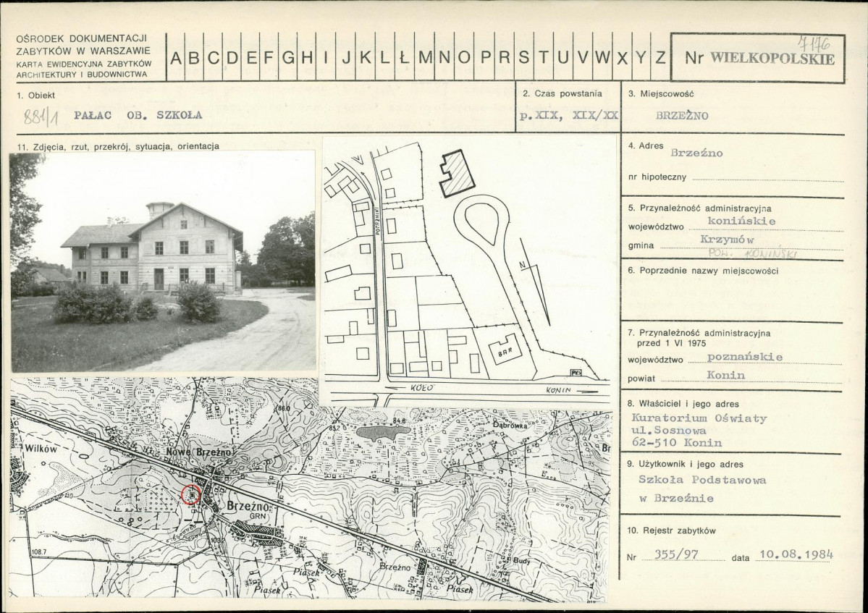
Task: Click letter 'S' in the alphabet index
Action: pyautogui.click(x=523, y=58)
